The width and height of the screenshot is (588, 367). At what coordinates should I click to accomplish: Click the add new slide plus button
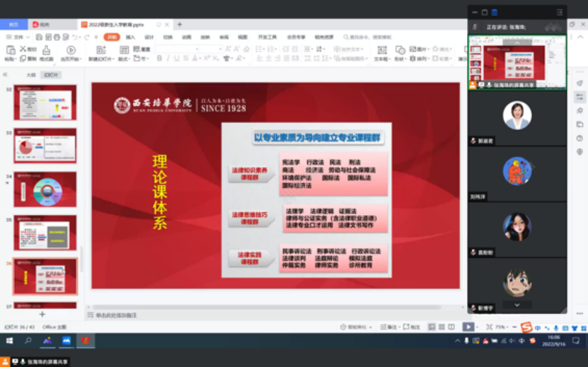tap(42, 314)
